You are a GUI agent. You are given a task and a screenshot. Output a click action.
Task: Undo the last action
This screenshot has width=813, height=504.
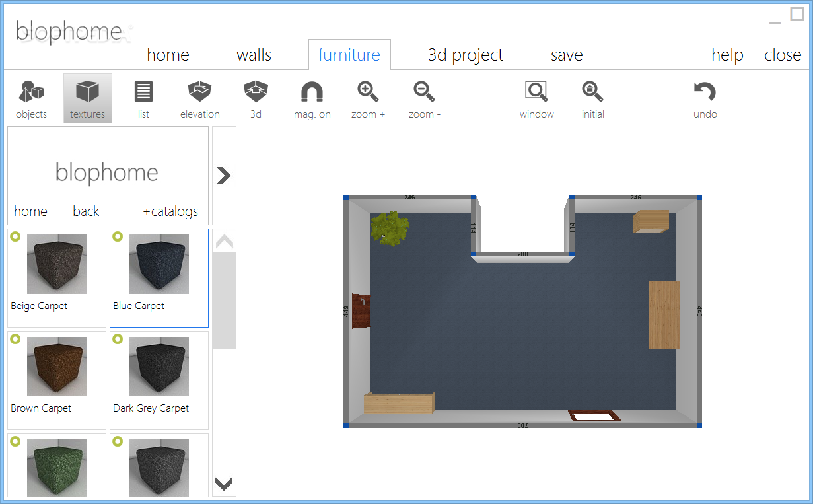(705, 98)
